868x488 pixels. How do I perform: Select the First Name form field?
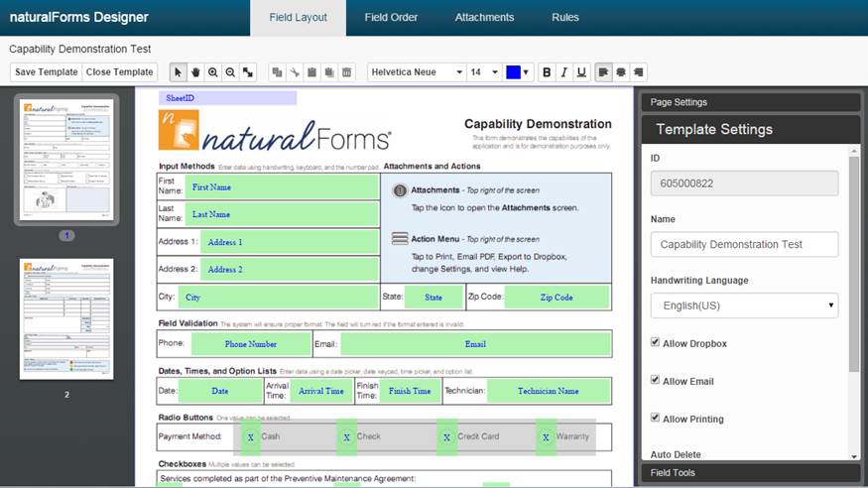pyautogui.click(x=282, y=187)
